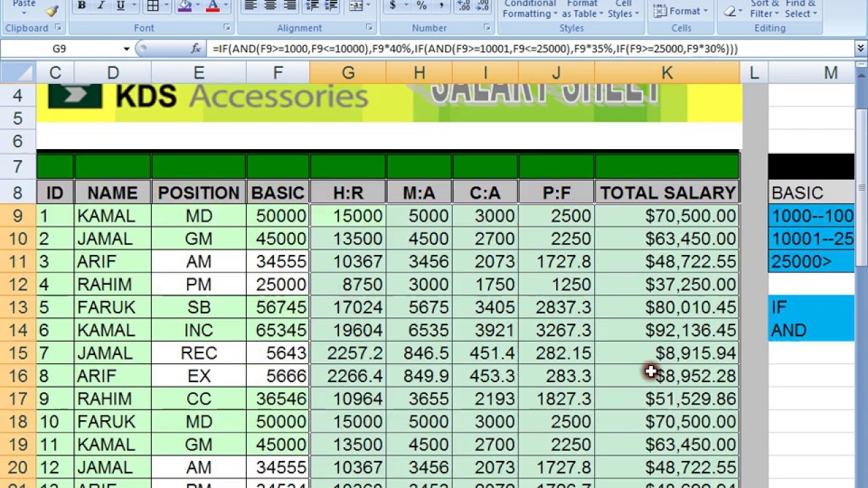This screenshot has height=488, width=868.
Task: Apply the Percent Style format
Action: coord(421,6)
